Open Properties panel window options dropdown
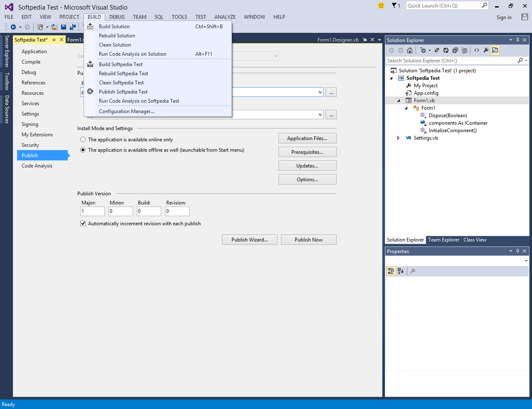 pos(511,251)
